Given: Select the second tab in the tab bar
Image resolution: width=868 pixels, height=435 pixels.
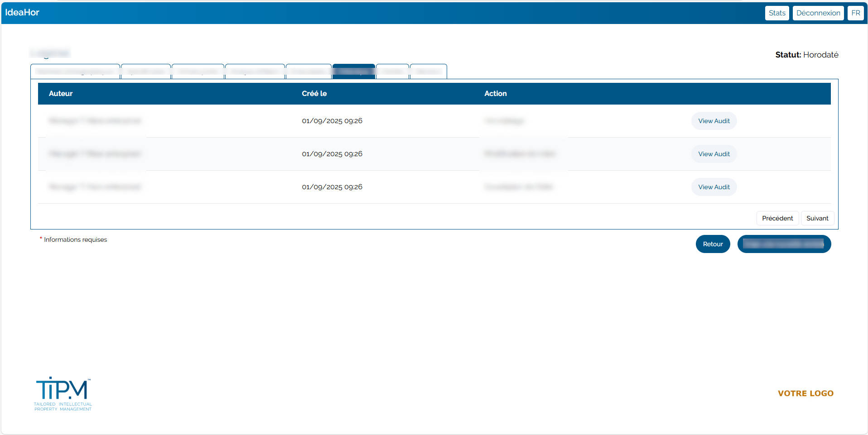Looking at the screenshot, I should (x=146, y=72).
